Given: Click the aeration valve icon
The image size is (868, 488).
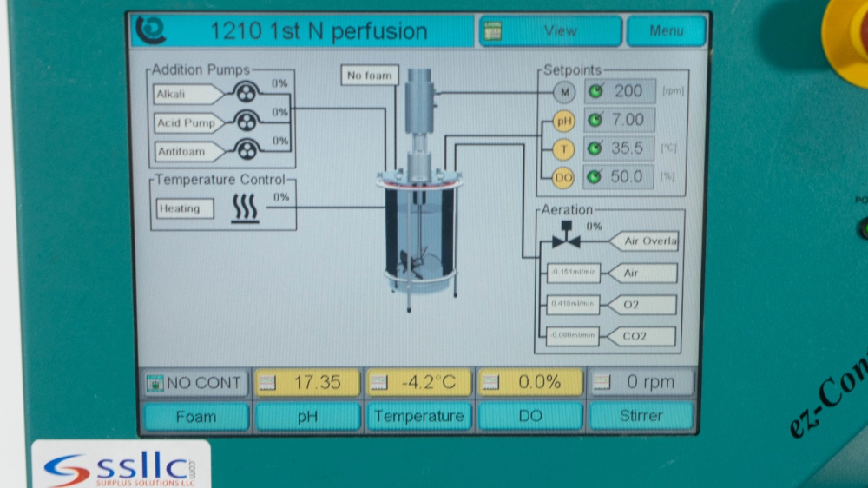Looking at the screenshot, I should click(x=566, y=237).
